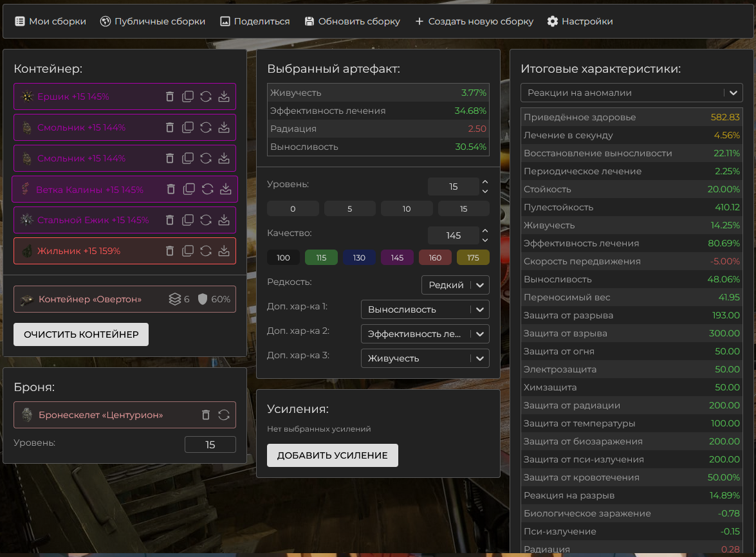Click swap icon on Ветка Калины row
Image resolution: width=756 pixels, height=557 pixels.
208,189
